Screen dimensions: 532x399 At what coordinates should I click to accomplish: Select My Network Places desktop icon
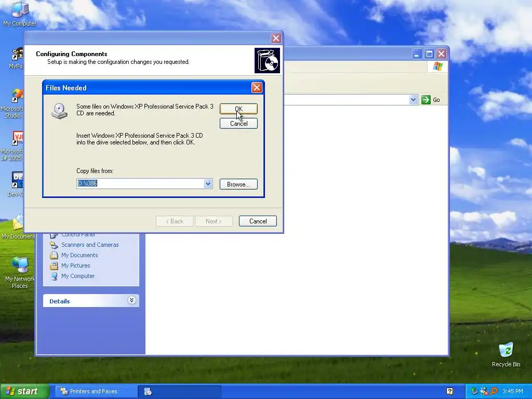click(20, 272)
